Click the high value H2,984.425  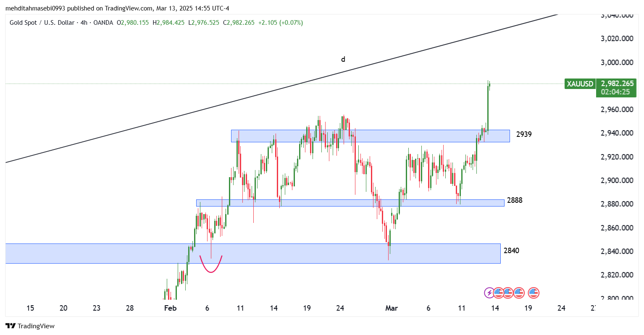[x=168, y=23]
